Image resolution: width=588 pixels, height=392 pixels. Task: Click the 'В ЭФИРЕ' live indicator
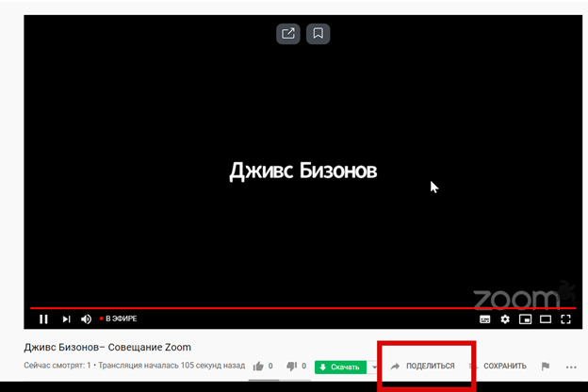tap(121, 319)
